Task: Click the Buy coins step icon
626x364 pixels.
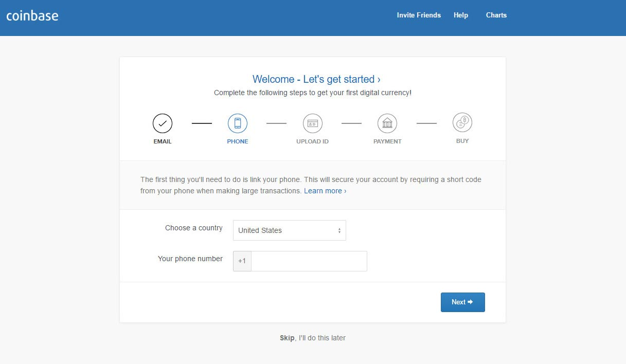Action: tap(462, 123)
